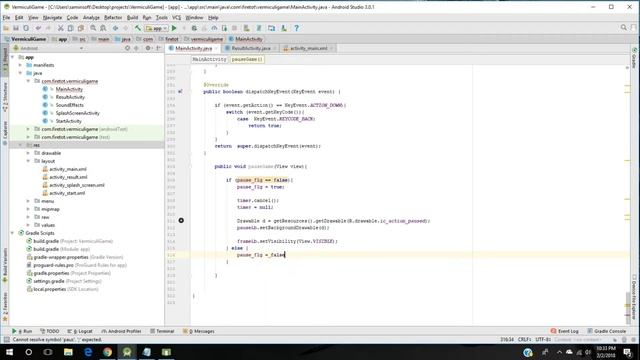Collapse the java folder
Screen dimensions: 640x360
tap(20, 73)
